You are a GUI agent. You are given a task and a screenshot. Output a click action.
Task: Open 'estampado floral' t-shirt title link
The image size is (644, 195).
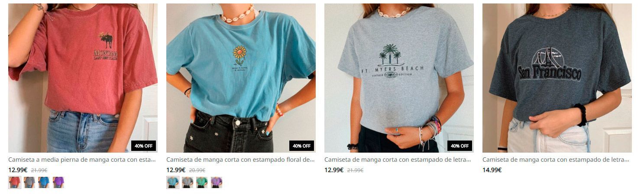click(x=240, y=160)
